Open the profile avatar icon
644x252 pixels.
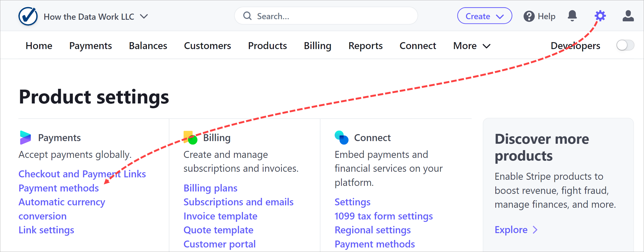(x=628, y=16)
